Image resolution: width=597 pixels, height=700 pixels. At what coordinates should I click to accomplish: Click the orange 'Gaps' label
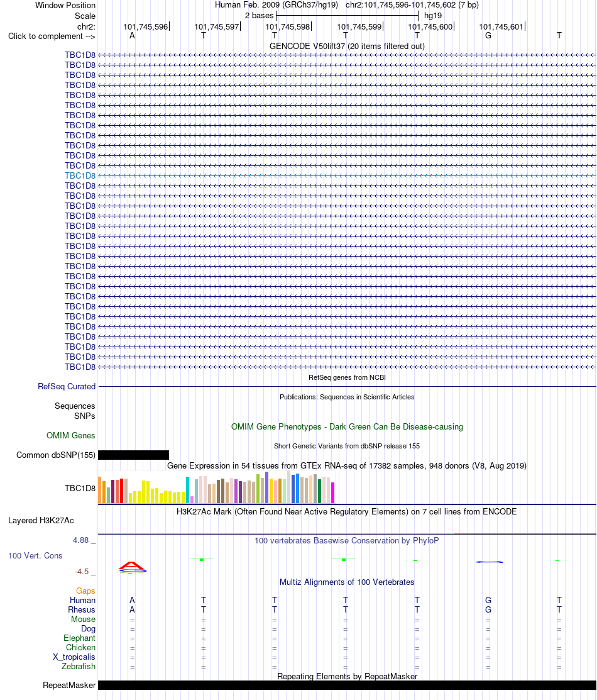[x=85, y=591]
